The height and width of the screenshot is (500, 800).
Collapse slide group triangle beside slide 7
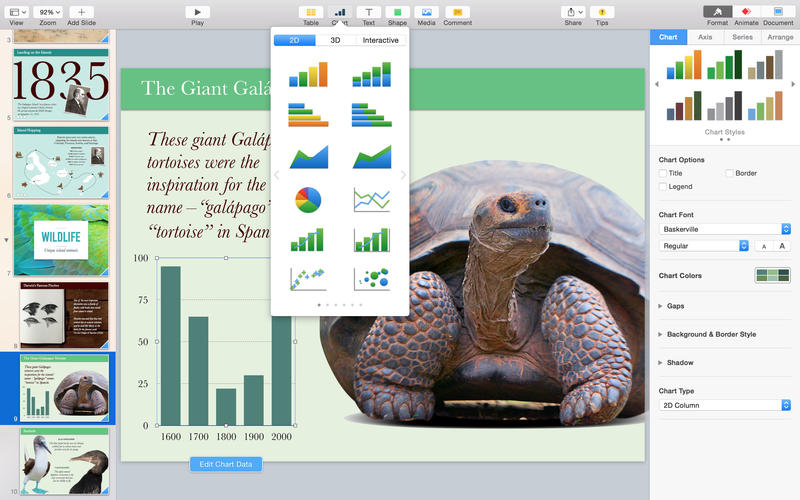(6, 240)
